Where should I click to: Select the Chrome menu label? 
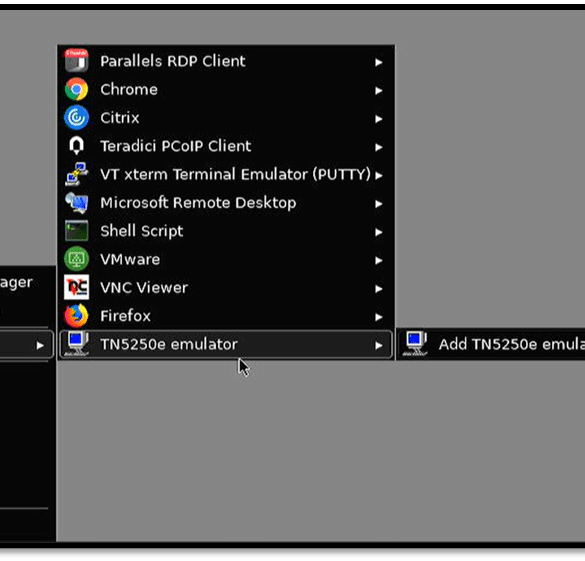(x=129, y=90)
